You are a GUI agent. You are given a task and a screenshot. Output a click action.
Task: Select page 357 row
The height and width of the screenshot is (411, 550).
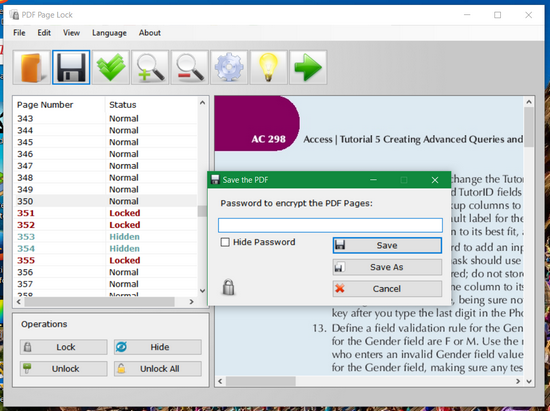pos(106,284)
